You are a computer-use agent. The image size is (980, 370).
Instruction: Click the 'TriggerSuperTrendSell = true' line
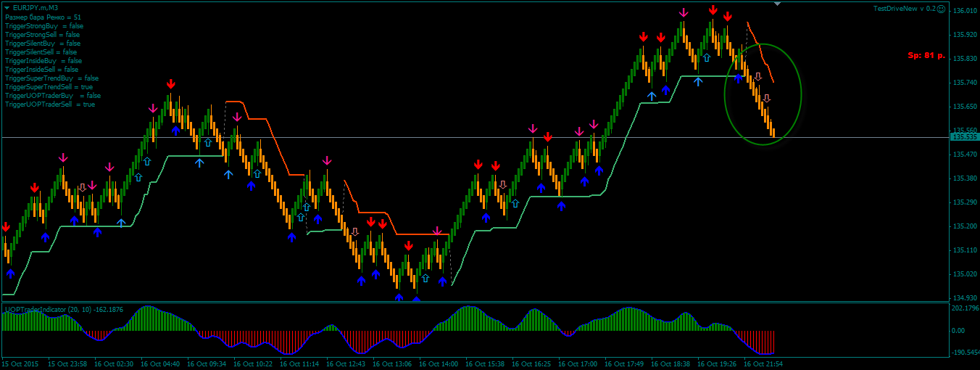click(49, 87)
